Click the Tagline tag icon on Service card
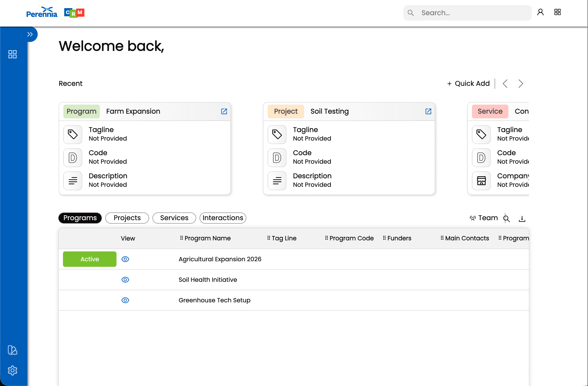 pos(482,135)
